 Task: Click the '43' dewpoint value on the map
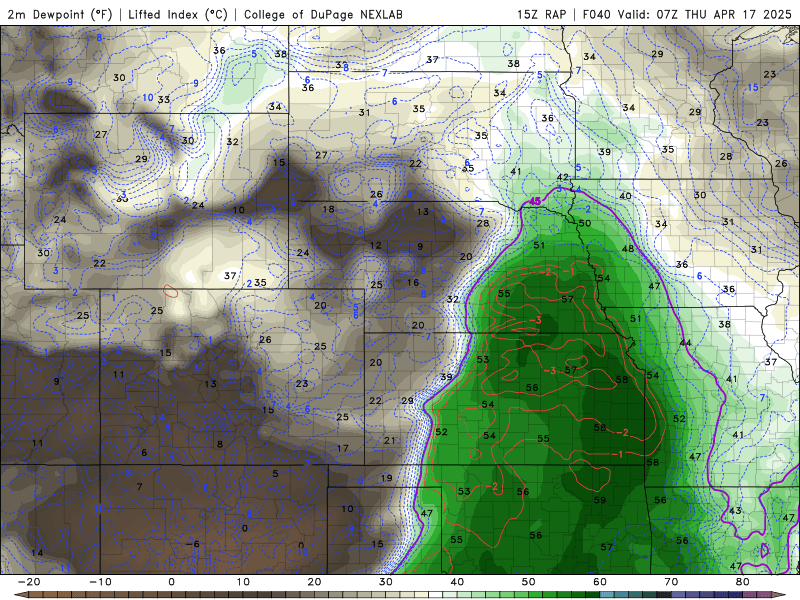pyautogui.click(x=735, y=511)
